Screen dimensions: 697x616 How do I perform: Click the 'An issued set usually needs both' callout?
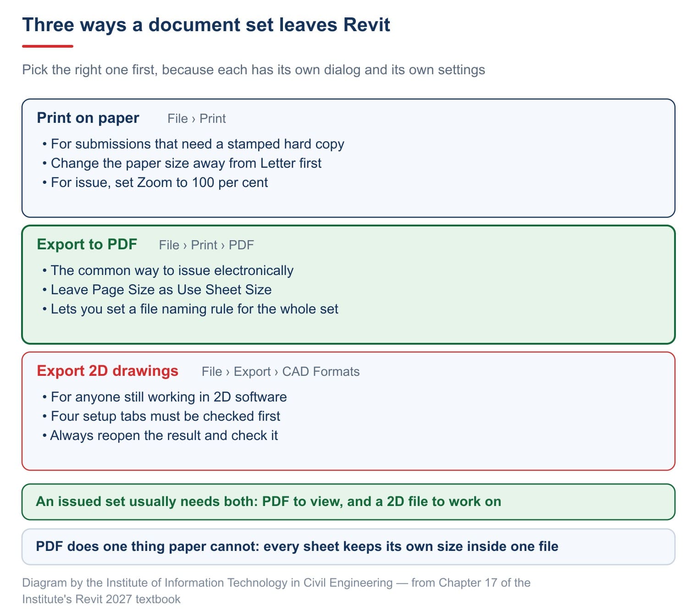[348, 502]
